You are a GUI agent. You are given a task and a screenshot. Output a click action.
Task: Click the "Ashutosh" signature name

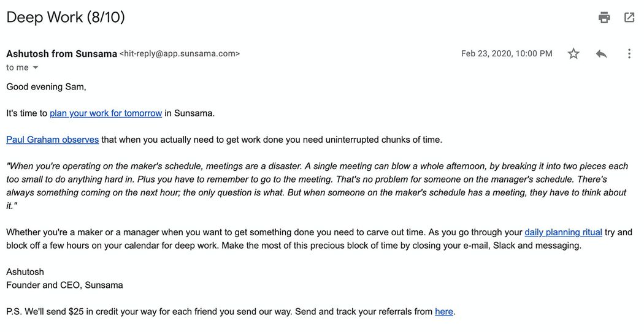coord(25,272)
